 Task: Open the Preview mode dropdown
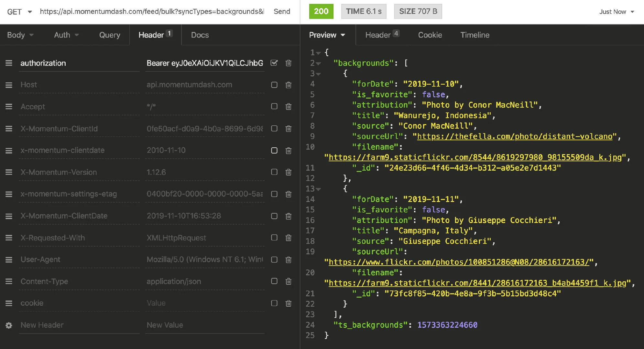[327, 35]
